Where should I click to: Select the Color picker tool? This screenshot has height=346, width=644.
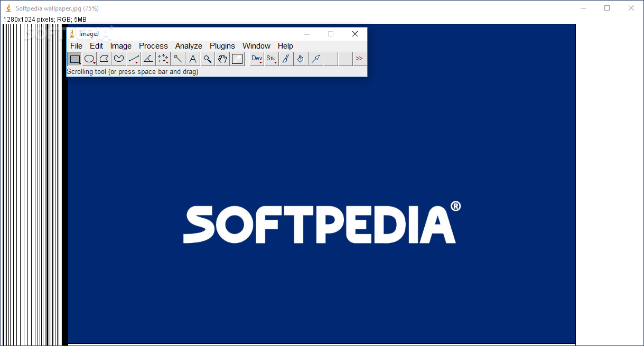[x=237, y=59]
